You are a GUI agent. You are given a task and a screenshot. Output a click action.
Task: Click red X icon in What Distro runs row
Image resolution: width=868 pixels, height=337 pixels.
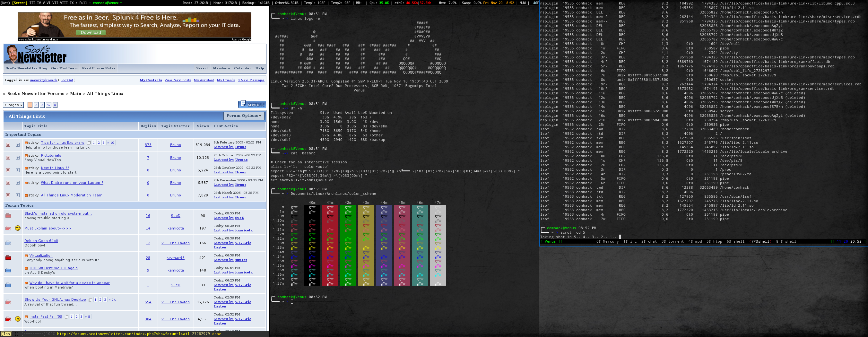point(8,183)
